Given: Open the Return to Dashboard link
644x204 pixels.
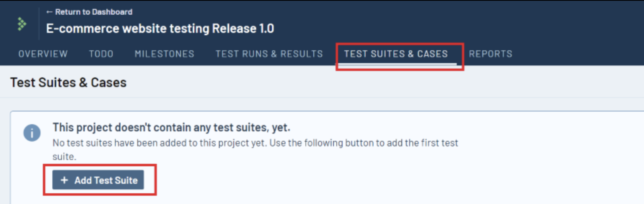Looking at the screenshot, I should coord(89,12).
